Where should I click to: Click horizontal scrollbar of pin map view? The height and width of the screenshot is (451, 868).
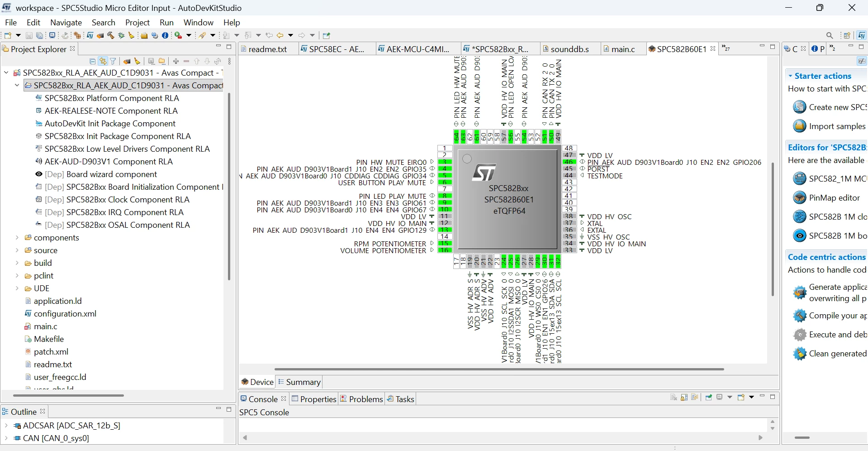pyautogui.click(x=499, y=369)
